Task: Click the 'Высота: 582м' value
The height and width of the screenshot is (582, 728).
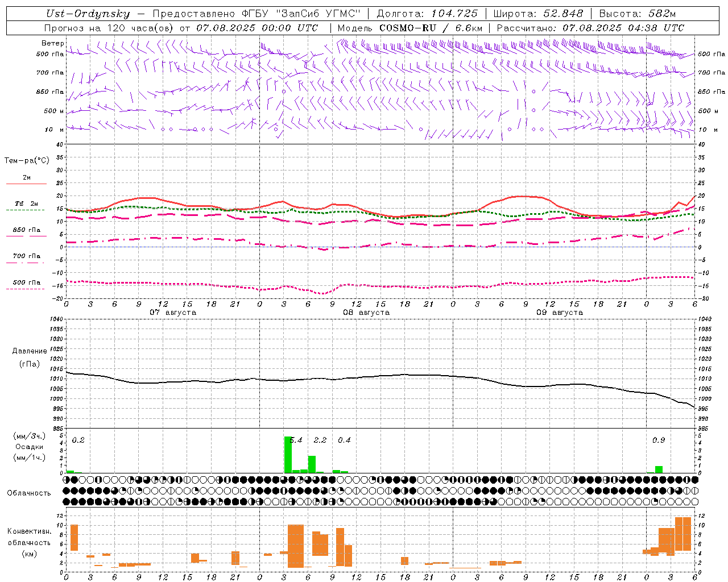Action: pyautogui.click(x=638, y=14)
